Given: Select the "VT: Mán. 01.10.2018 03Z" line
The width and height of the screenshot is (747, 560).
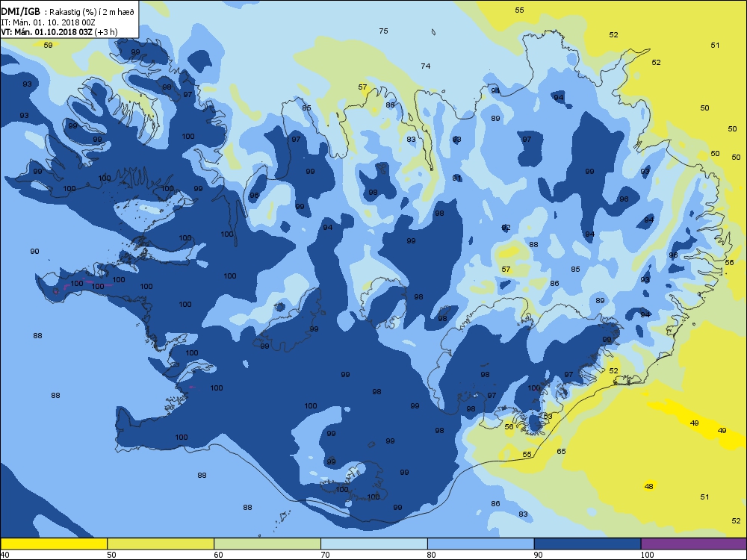Looking at the screenshot, I should coord(46,32).
